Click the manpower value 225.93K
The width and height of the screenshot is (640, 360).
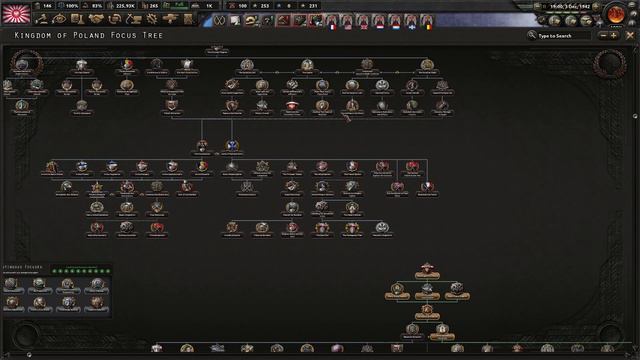126,6
